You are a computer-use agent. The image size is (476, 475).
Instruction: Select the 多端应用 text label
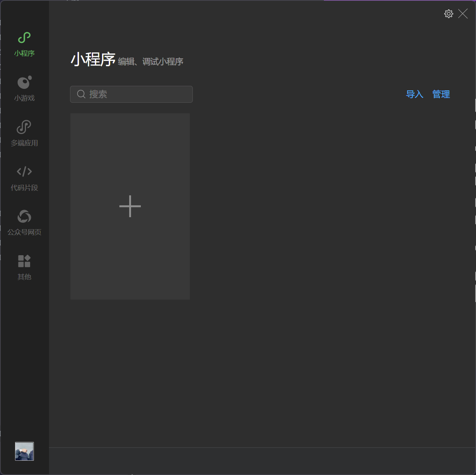coord(24,143)
